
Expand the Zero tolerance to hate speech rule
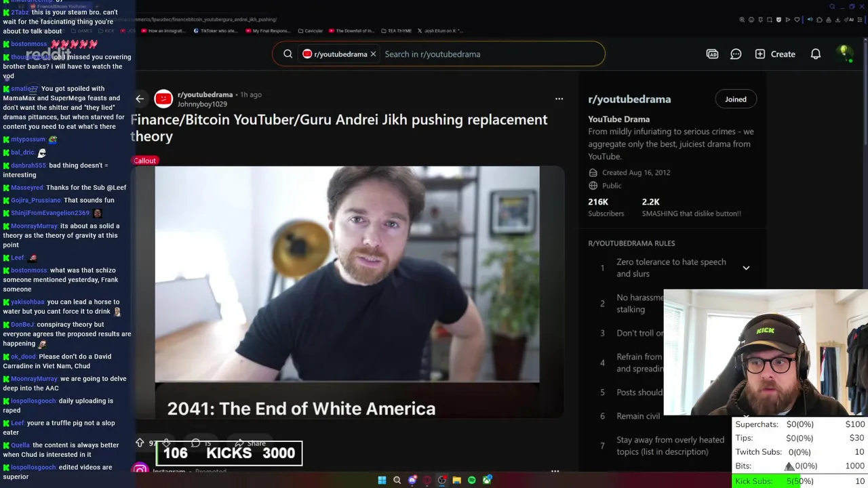[746, 268]
